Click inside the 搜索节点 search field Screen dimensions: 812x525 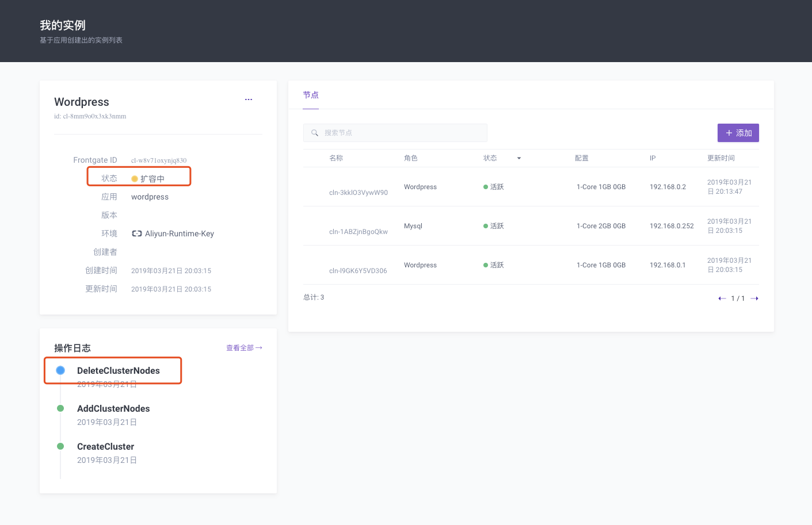tap(397, 132)
